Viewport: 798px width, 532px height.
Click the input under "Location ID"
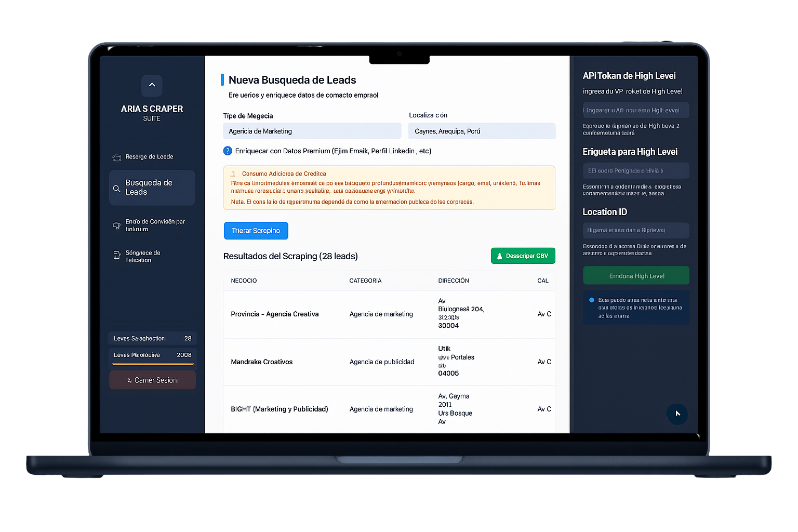pos(636,230)
